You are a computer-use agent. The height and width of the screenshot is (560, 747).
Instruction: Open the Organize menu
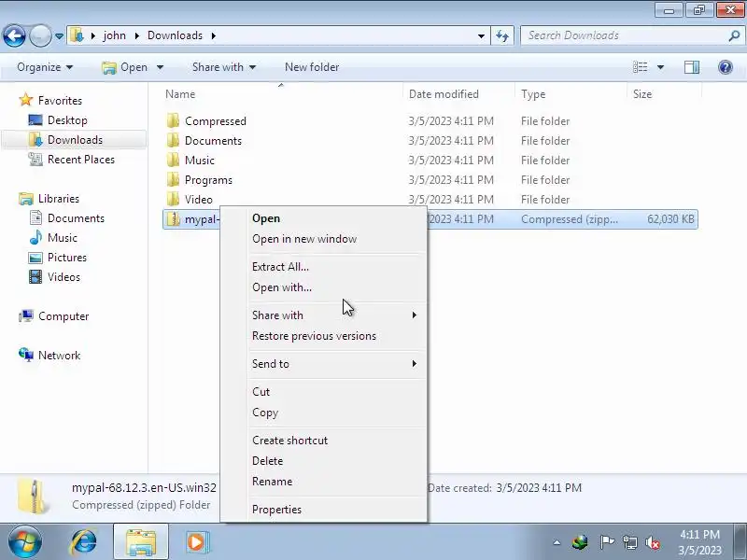[x=45, y=67]
